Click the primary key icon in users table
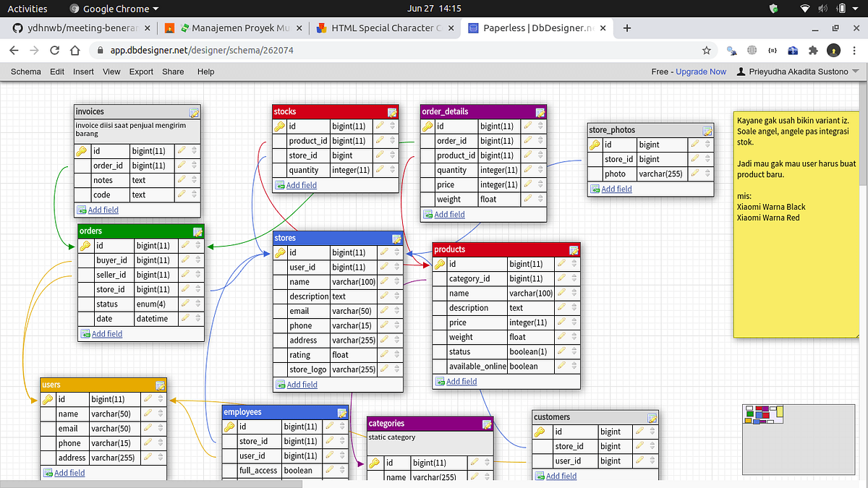This screenshot has height=488, width=868. pos(48,400)
